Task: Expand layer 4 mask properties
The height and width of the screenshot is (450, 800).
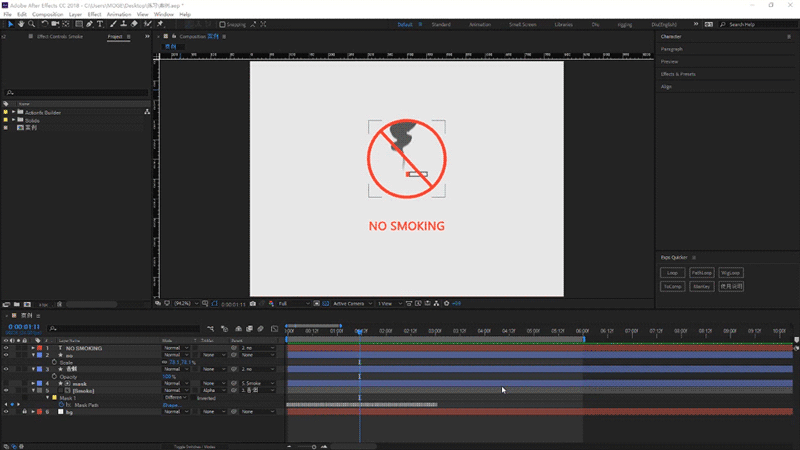Action: (33, 384)
